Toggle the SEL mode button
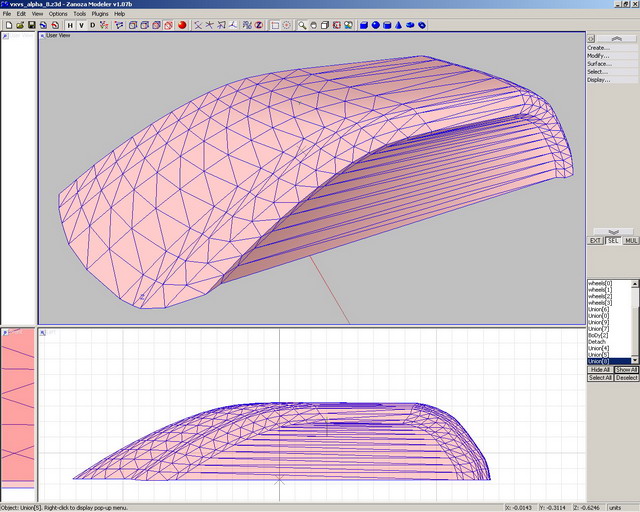Image resolution: width=640 pixels, height=512 pixels. [x=612, y=241]
